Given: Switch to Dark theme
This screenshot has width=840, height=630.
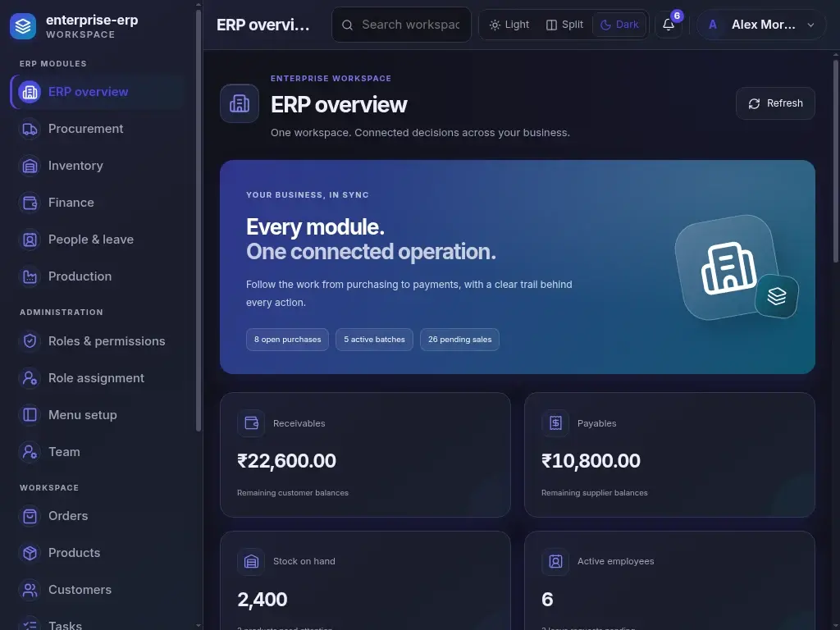Looking at the screenshot, I should [x=619, y=25].
